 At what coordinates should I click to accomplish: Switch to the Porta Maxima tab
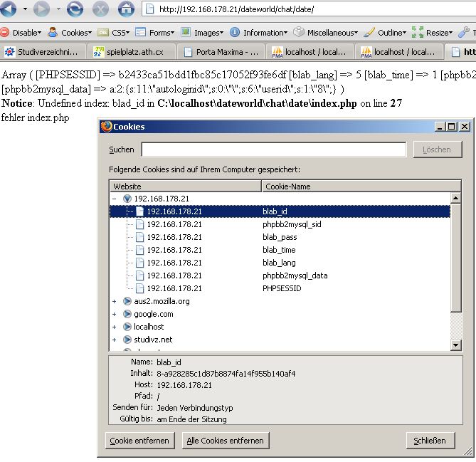tap(221, 52)
